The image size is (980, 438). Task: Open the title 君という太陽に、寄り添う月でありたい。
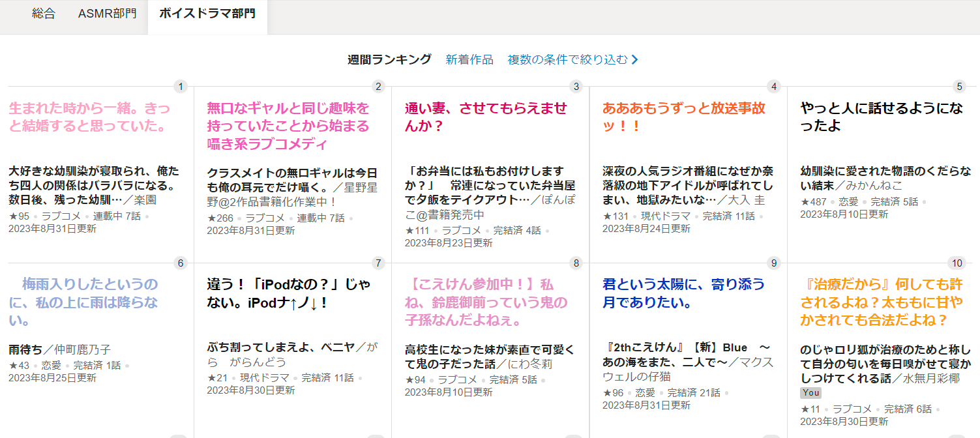click(x=683, y=293)
